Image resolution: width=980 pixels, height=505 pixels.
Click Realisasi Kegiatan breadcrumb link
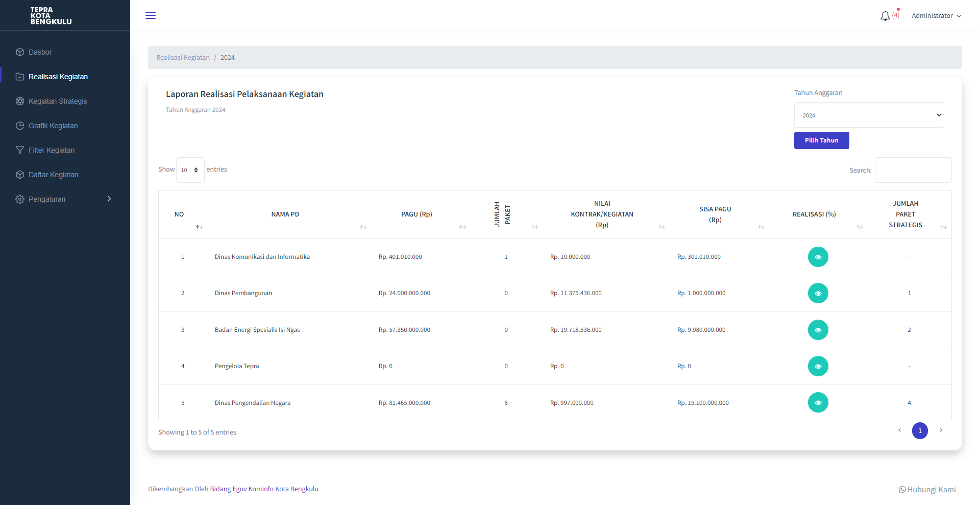coord(183,58)
